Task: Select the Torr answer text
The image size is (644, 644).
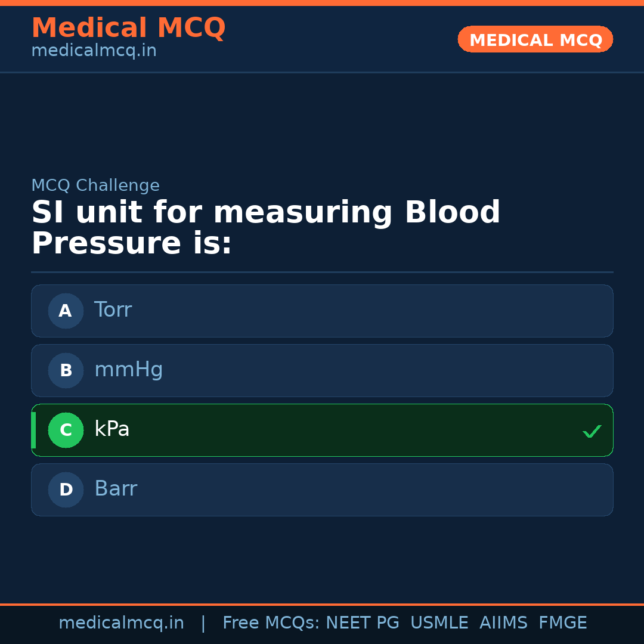Action: (x=113, y=310)
